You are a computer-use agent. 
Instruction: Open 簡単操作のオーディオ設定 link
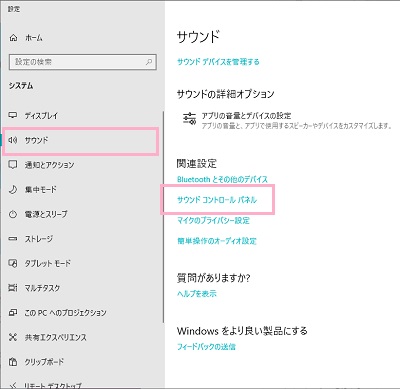click(x=217, y=241)
